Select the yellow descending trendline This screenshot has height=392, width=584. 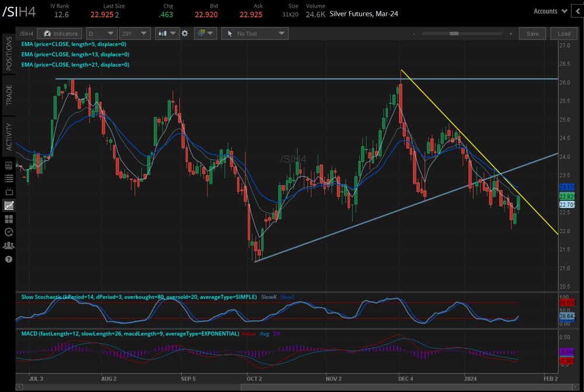[479, 152]
